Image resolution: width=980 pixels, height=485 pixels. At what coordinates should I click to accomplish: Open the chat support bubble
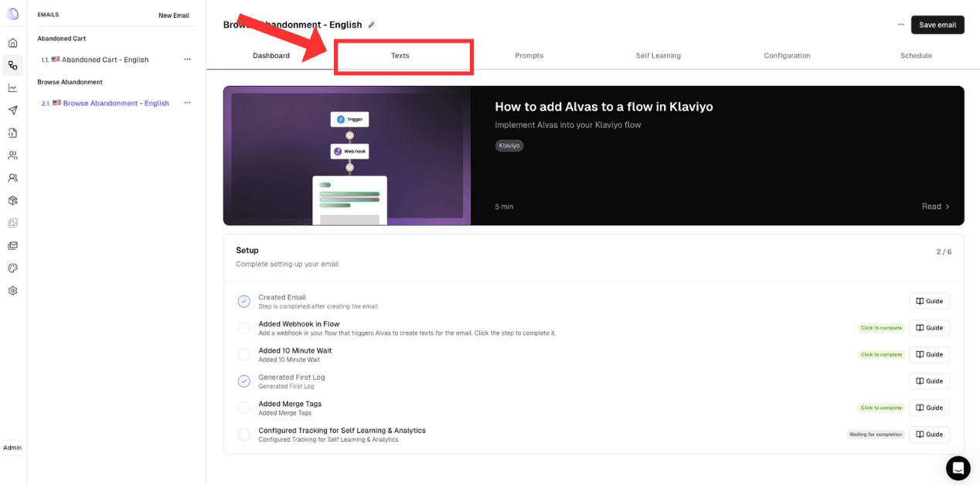(958, 468)
